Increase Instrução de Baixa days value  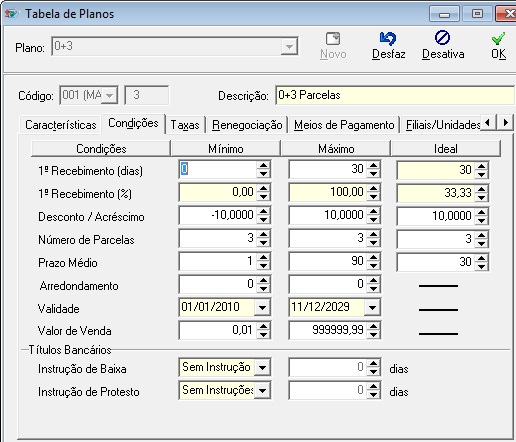click(x=373, y=364)
